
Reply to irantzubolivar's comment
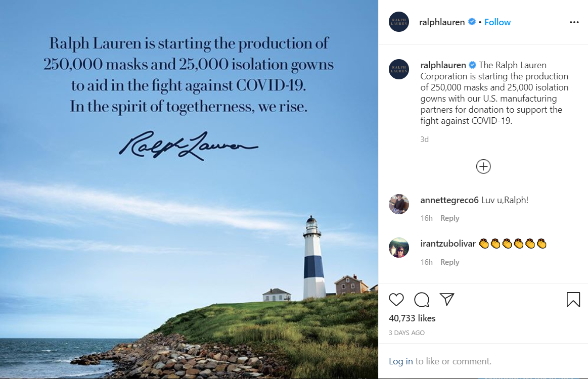449,262
